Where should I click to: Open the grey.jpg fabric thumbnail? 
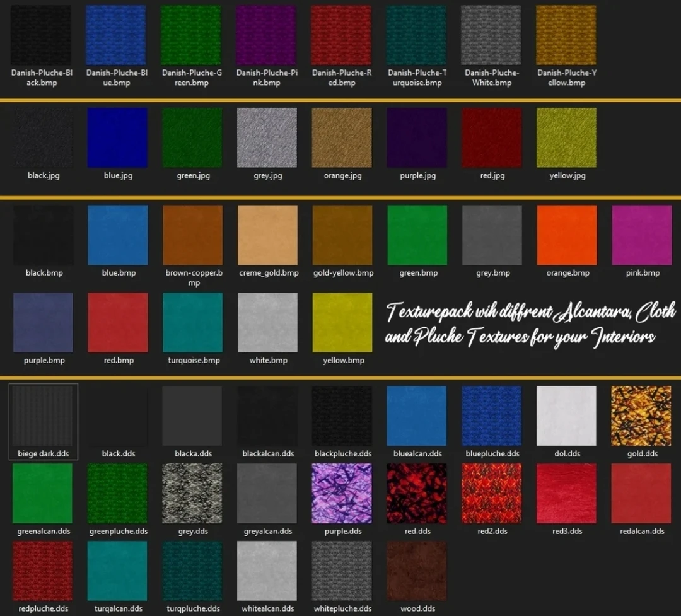pos(267,137)
